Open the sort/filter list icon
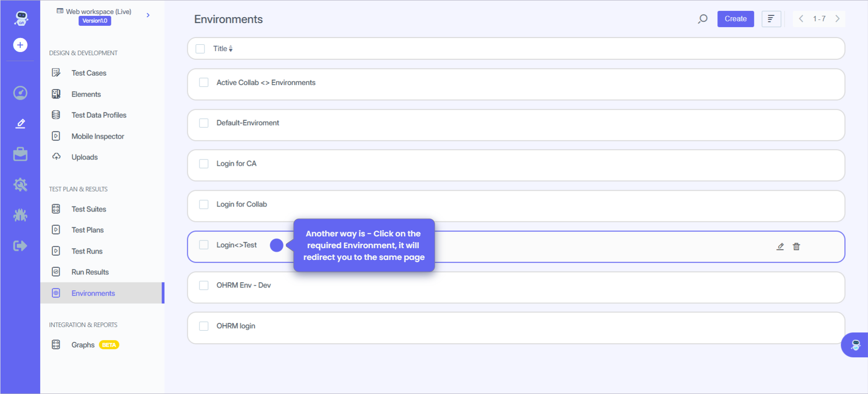Viewport: 868px width, 394px height. (x=771, y=19)
